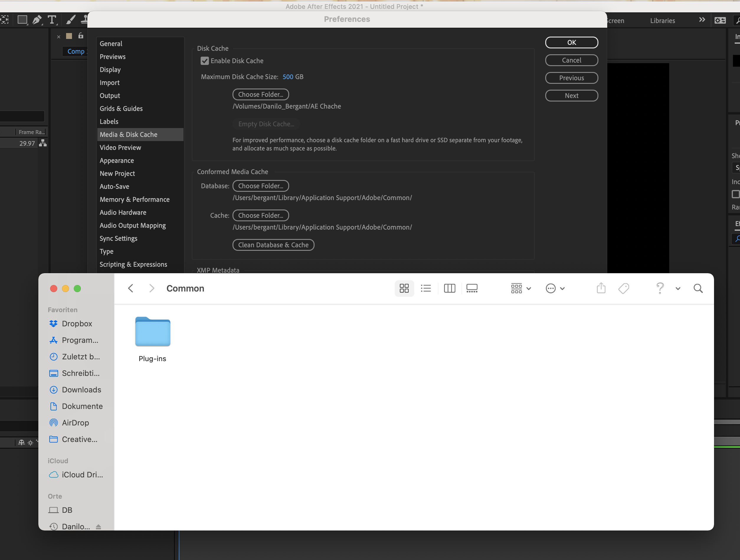This screenshot has width=740, height=560.
Task: Select the Pen tool
Action: click(37, 20)
